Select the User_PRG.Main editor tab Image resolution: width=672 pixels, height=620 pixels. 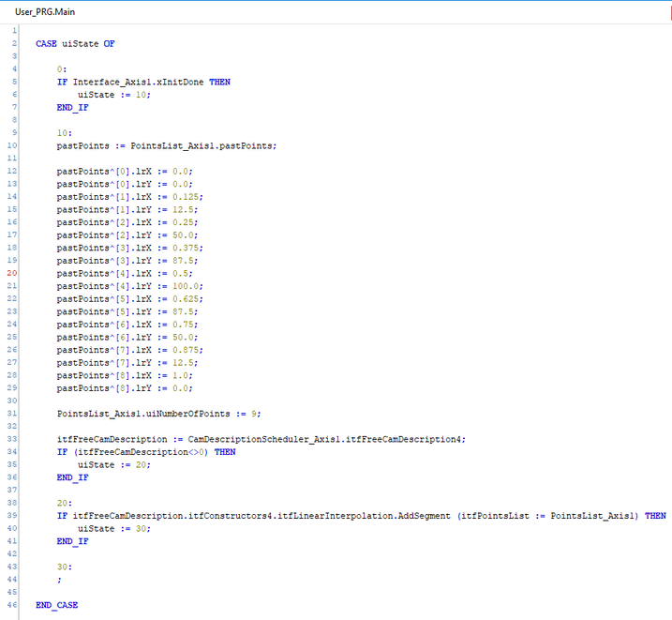43,10
